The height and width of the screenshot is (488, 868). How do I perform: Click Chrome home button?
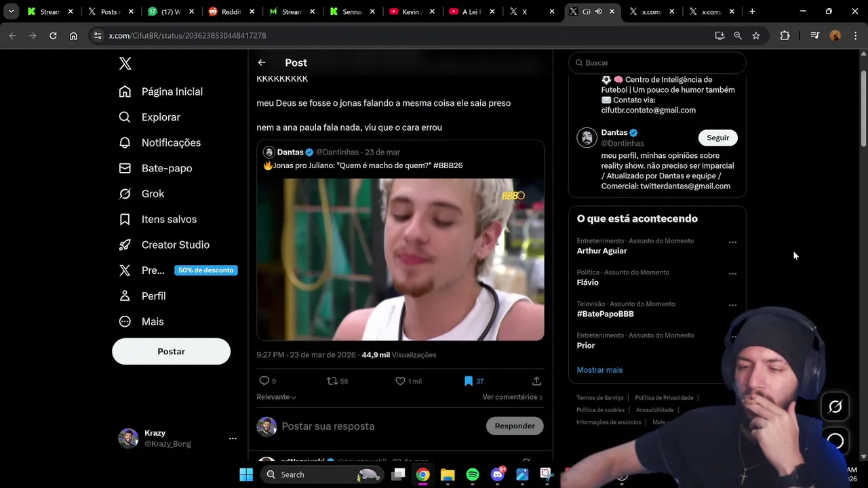[x=73, y=35]
